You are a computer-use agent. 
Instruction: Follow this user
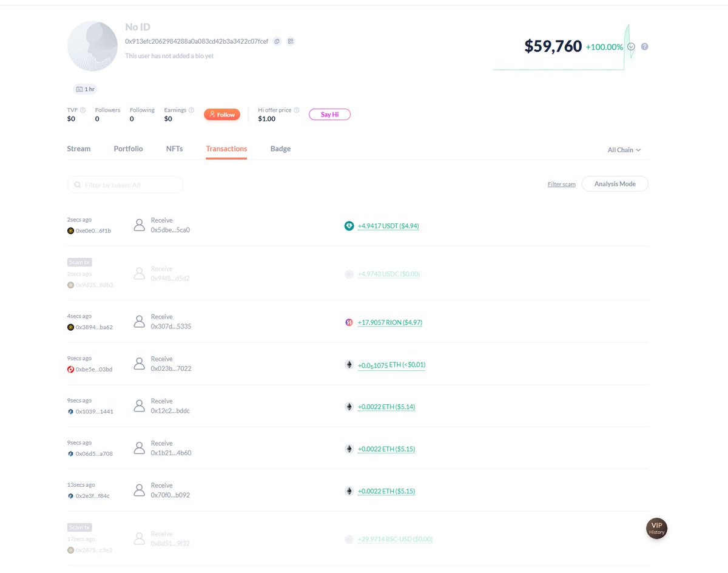pos(222,114)
